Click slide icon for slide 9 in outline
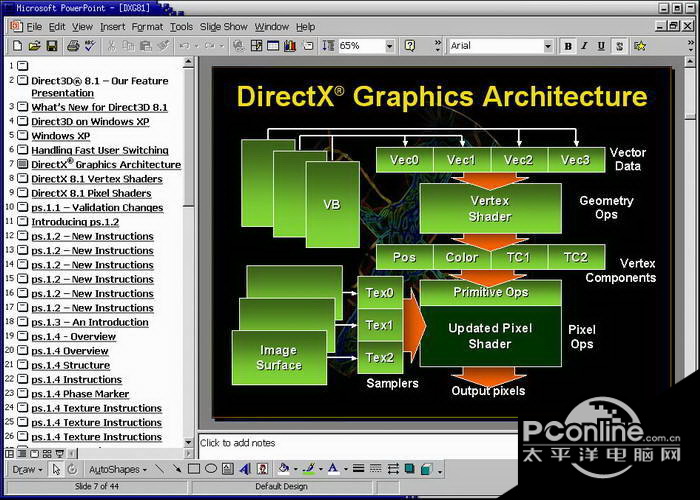 pos(22,192)
